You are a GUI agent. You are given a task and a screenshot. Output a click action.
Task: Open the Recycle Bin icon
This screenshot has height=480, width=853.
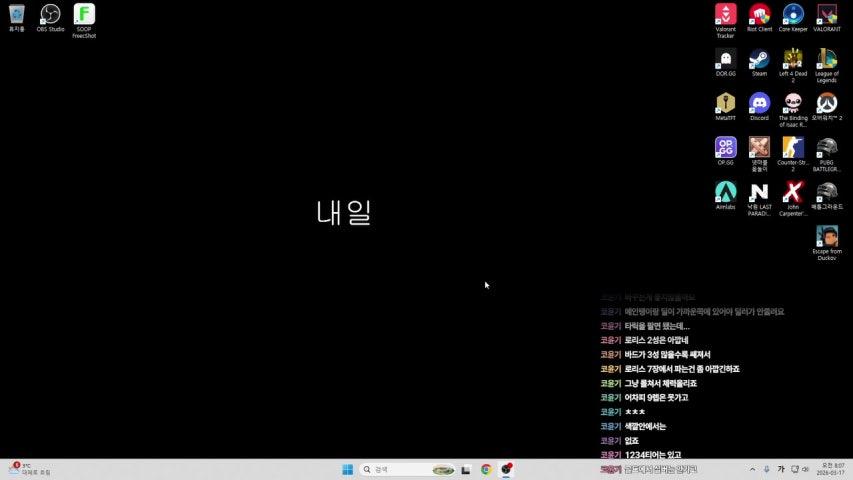[x=17, y=14]
